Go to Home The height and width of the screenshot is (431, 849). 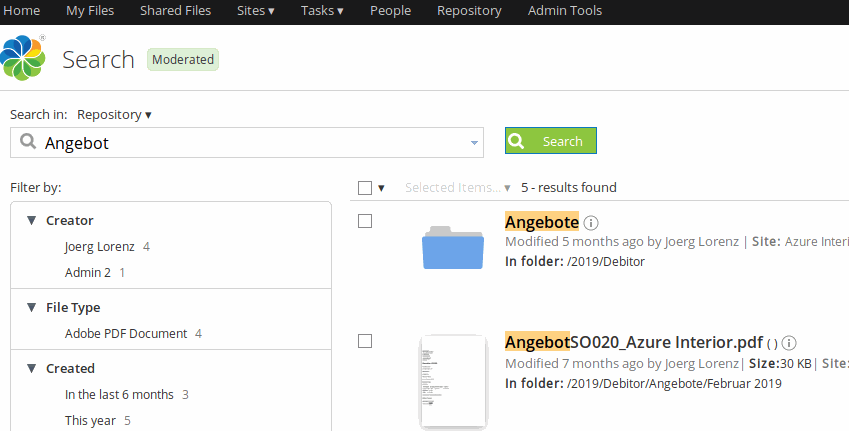(22, 11)
